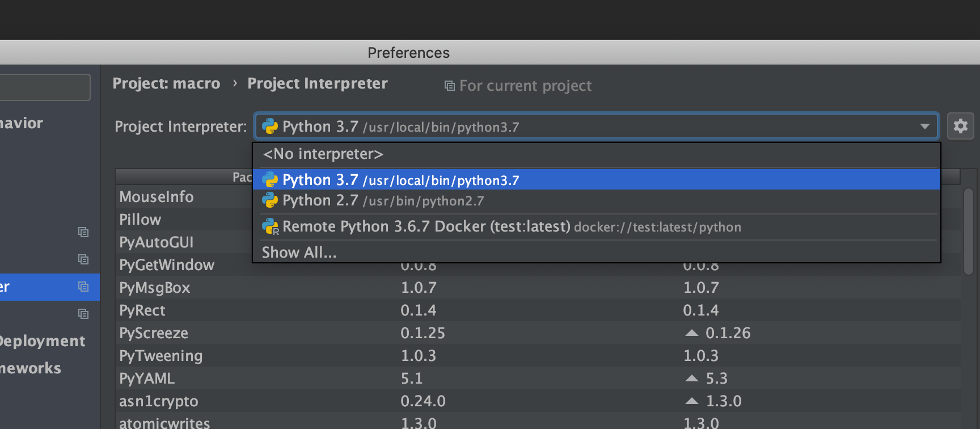
Task: Select the atomicwrites package row
Action: 538,421
